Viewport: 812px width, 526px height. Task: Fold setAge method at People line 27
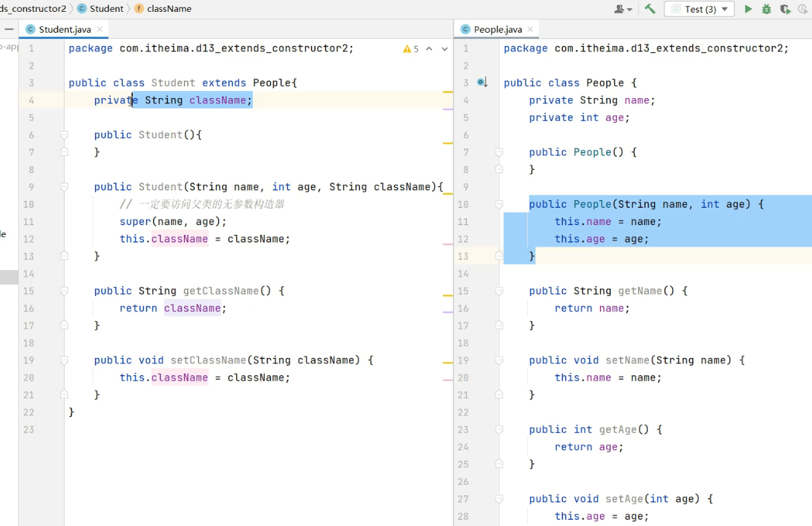[x=499, y=499]
